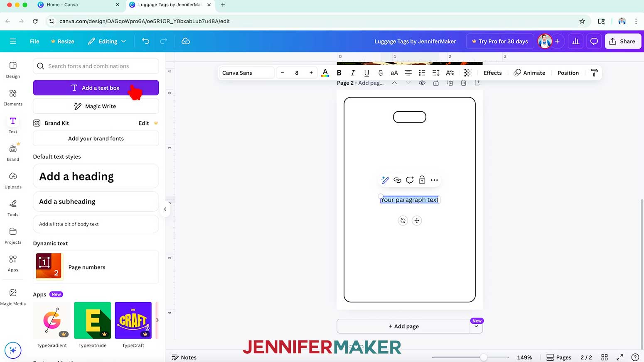644x362 pixels.
Task: Open the Design sidebar panel
Action: pos(13,70)
